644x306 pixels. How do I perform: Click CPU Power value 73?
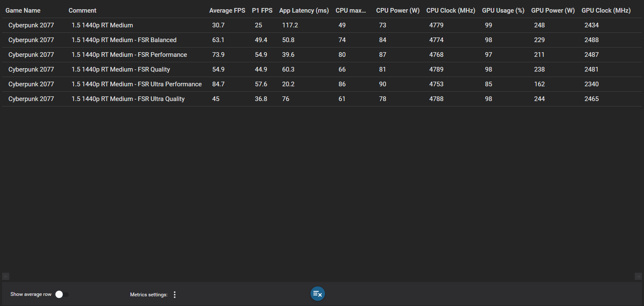(x=383, y=25)
